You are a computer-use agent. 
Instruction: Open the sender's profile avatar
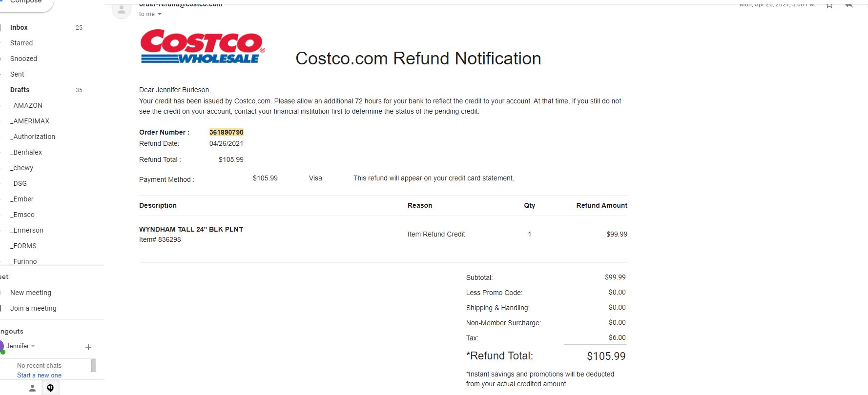click(122, 9)
